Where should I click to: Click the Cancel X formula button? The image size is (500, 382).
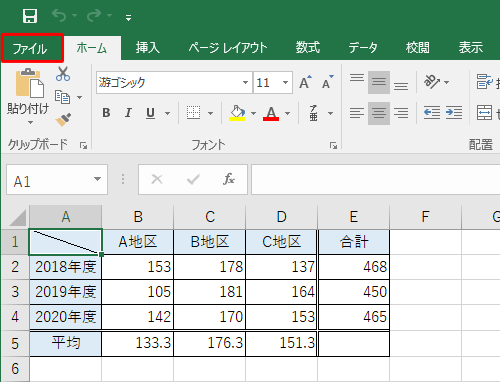tap(157, 179)
